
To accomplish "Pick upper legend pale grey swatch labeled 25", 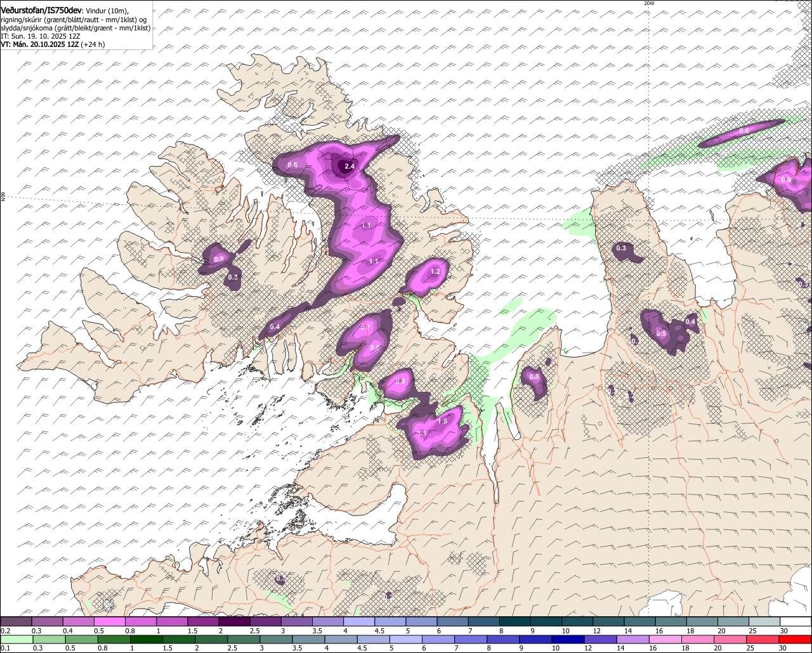I will pos(764,621).
